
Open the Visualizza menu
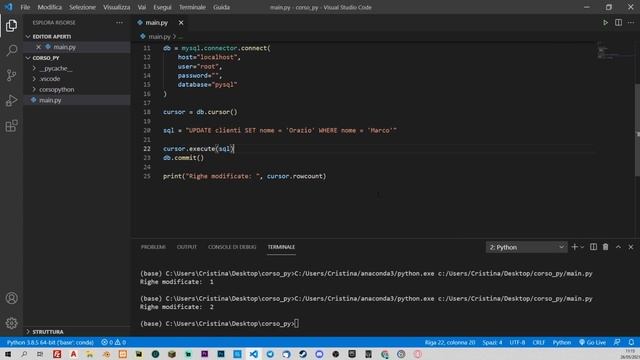(117, 7)
